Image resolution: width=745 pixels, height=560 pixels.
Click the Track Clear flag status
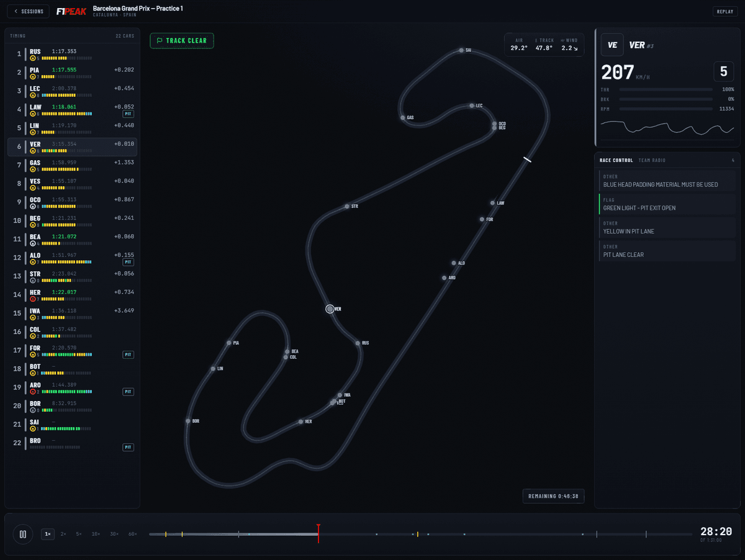(x=182, y=41)
